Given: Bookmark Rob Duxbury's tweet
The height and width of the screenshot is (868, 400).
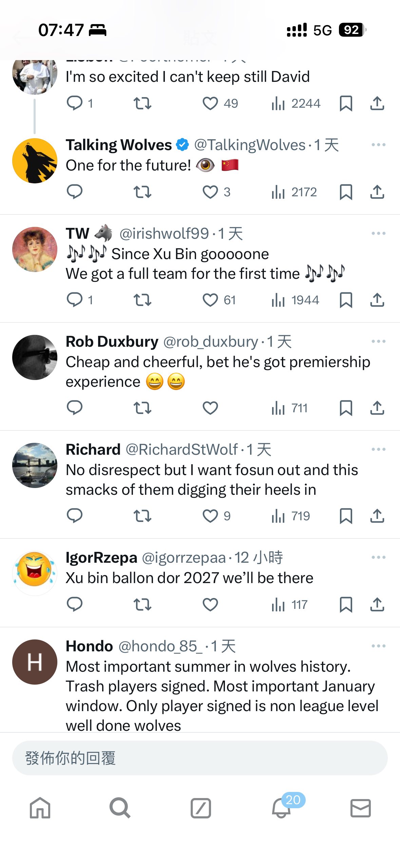Looking at the screenshot, I should [x=346, y=408].
